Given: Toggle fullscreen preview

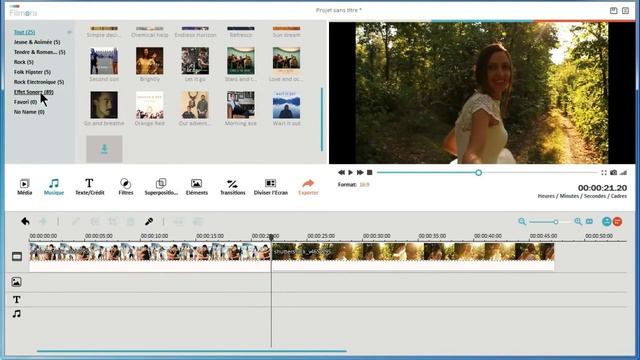Looking at the screenshot, I should [x=604, y=173].
